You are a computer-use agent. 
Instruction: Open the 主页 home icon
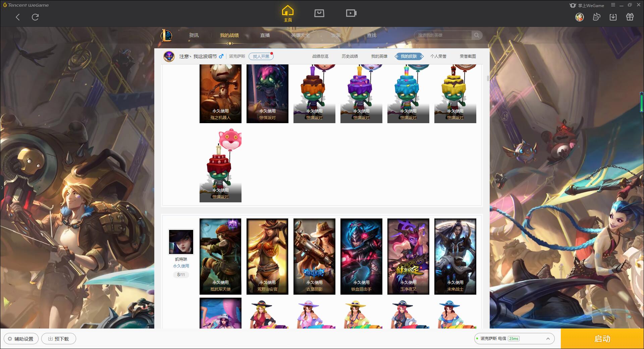pos(288,14)
